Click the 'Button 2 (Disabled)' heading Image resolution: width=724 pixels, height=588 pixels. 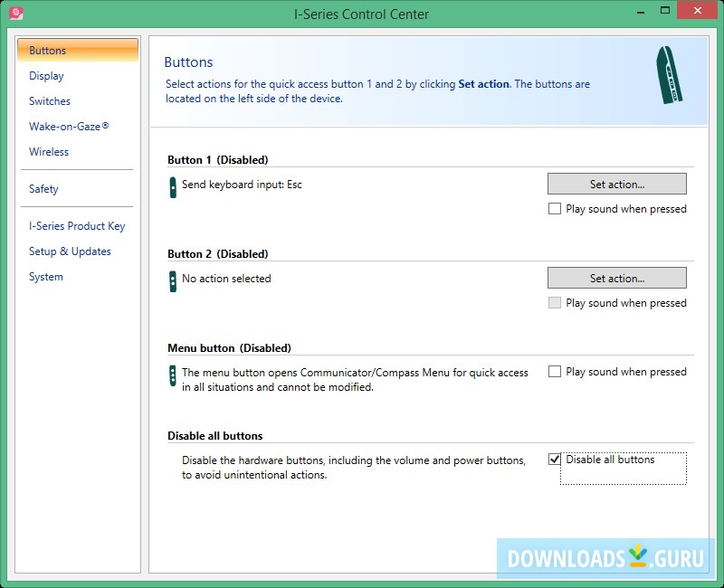[218, 254]
